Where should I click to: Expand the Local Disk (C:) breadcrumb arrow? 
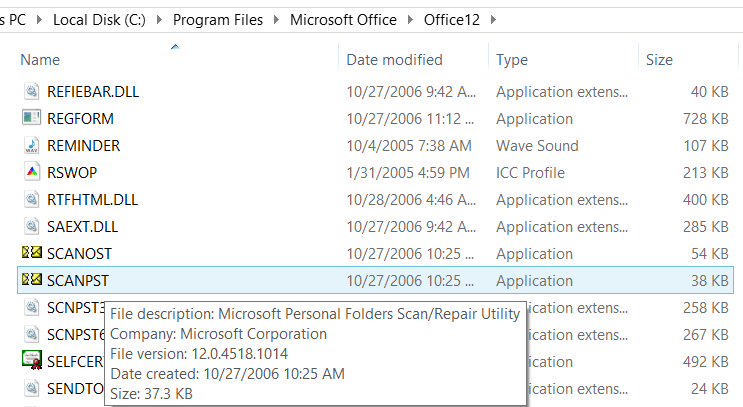159,20
